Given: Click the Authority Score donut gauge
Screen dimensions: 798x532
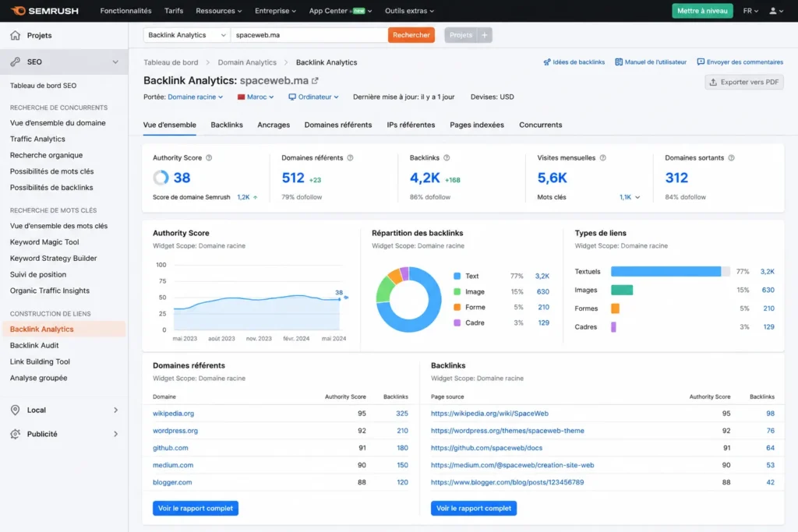Looking at the screenshot, I should 161,178.
